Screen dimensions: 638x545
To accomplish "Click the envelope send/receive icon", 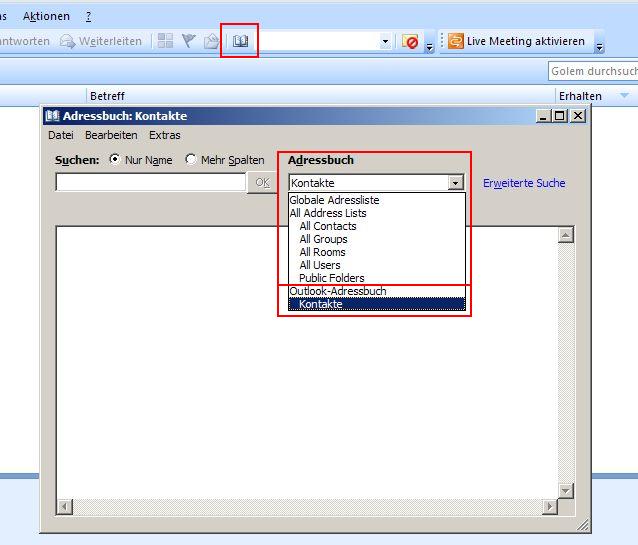I will [x=211, y=41].
